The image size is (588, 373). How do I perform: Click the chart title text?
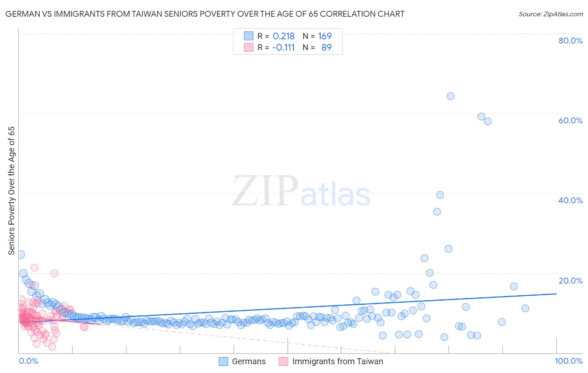pyautogui.click(x=205, y=14)
